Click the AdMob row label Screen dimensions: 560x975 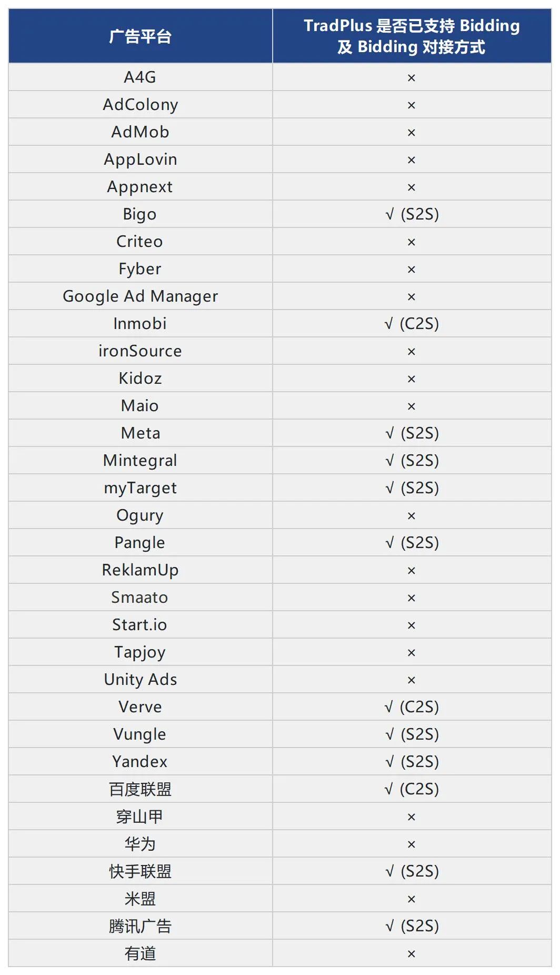coord(140,132)
